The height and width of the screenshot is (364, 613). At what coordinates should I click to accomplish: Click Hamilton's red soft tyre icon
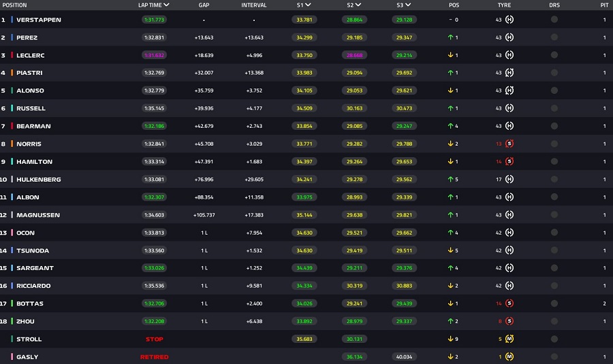point(509,161)
